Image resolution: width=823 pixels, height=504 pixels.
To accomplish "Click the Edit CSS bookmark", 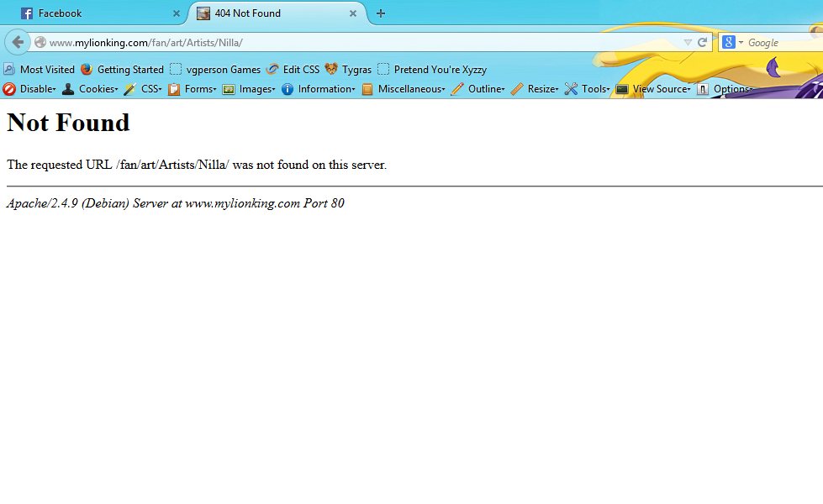I will (x=293, y=70).
